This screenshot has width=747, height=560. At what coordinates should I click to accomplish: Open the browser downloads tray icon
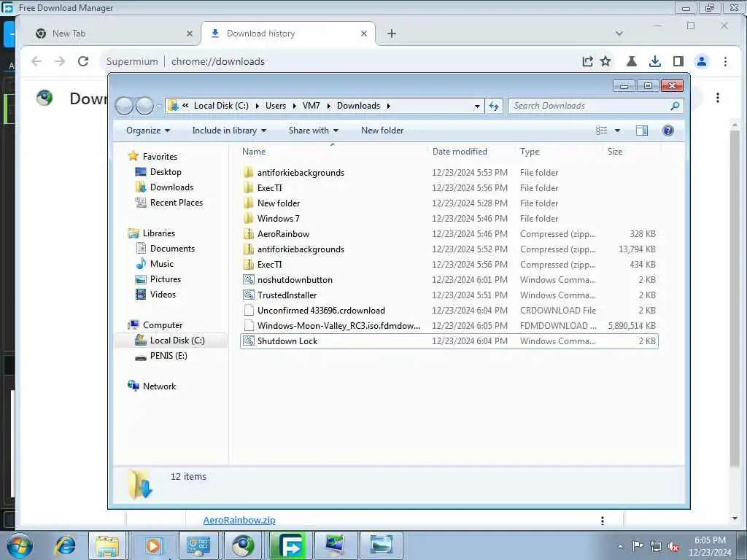[655, 61]
